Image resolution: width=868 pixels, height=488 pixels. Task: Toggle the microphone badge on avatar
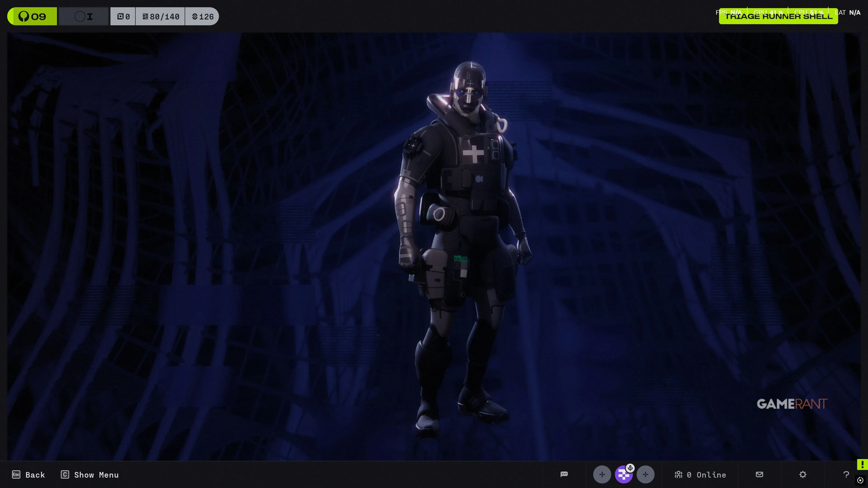pos(630,468)
